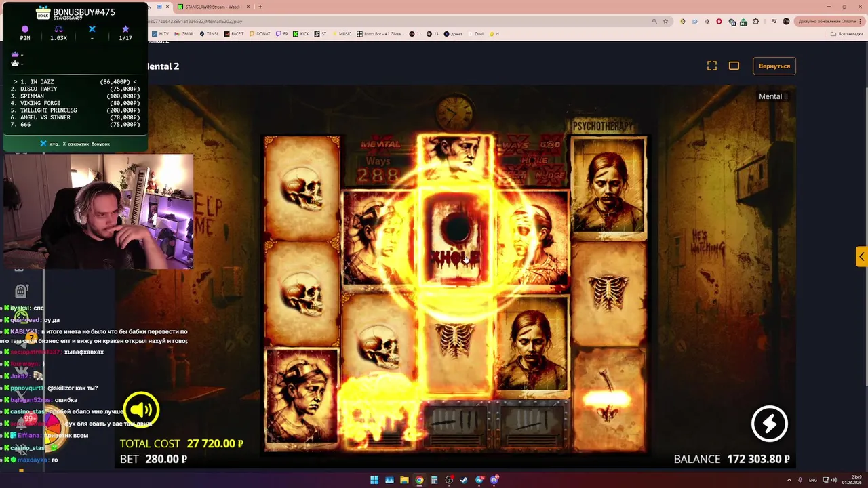
Task: Open the Lotto Bot bookmark
Action: click(x=380, y=33)
